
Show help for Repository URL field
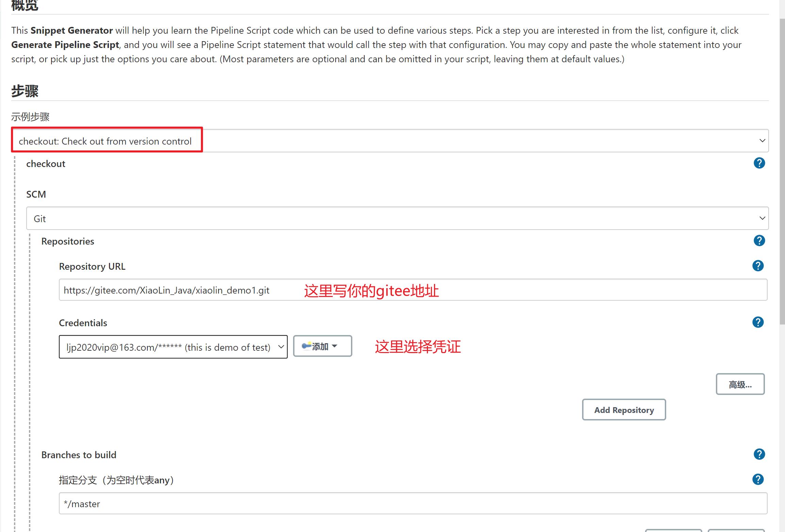point(758,266)
